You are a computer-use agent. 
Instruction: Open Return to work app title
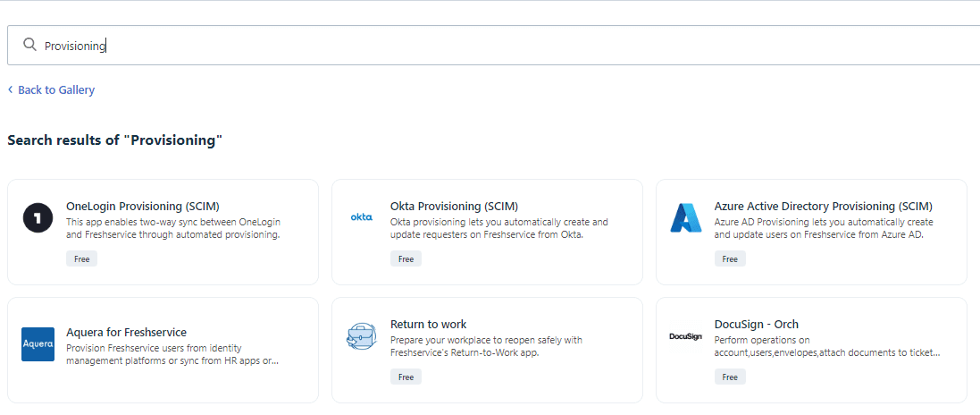tap(428, 325)
